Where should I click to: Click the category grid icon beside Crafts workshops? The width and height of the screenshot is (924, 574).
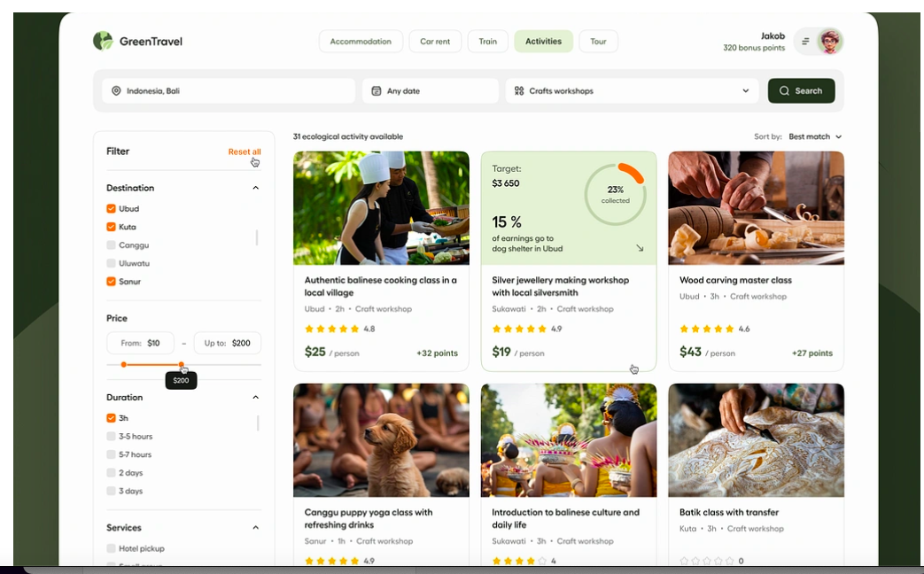pyautogui.click(x=519, y=91)
